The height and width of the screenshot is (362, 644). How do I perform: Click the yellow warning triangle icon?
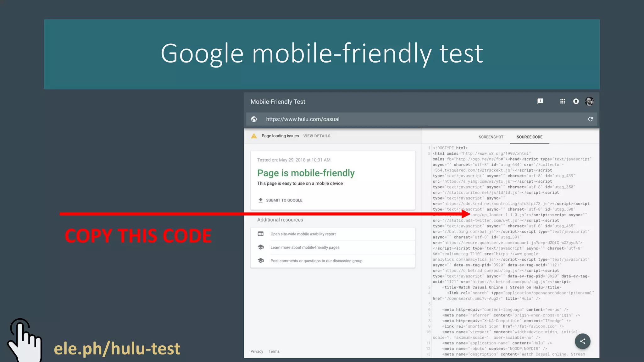pyautogui.click(x=254, y=136)
